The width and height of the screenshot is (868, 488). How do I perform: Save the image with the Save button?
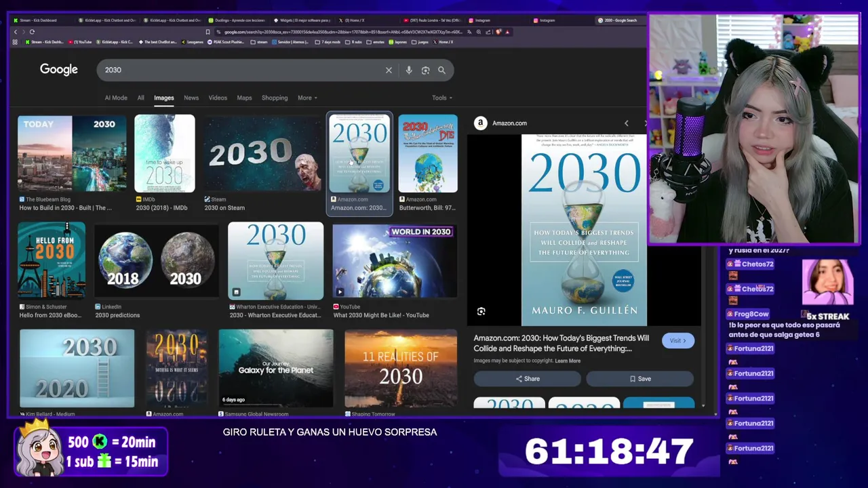[640, 379]
